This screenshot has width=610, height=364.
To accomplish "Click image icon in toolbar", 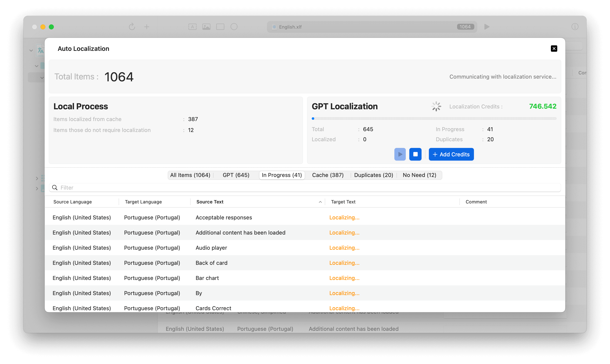I will tap(206, 27).
